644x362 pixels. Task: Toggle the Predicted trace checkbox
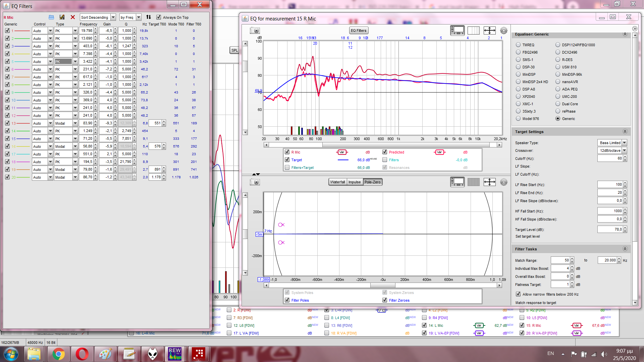[385, 152]
